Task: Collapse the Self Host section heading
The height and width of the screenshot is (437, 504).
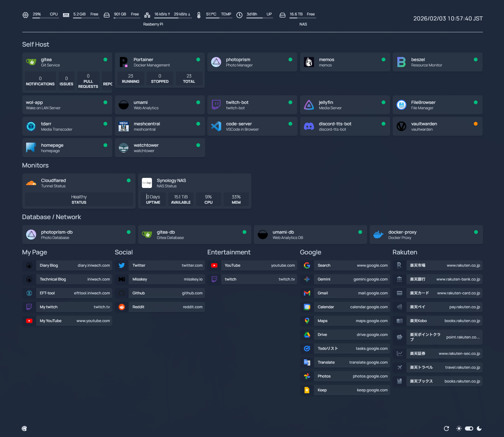Action: pyautogui.click(x=36, y=44)
